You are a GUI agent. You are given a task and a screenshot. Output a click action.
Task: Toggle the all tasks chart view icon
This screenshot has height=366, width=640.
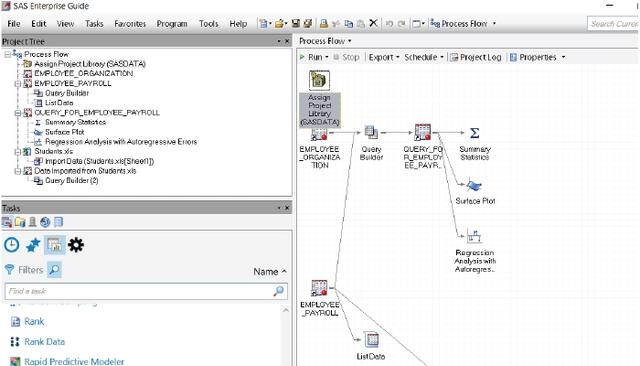pos(54,245)
